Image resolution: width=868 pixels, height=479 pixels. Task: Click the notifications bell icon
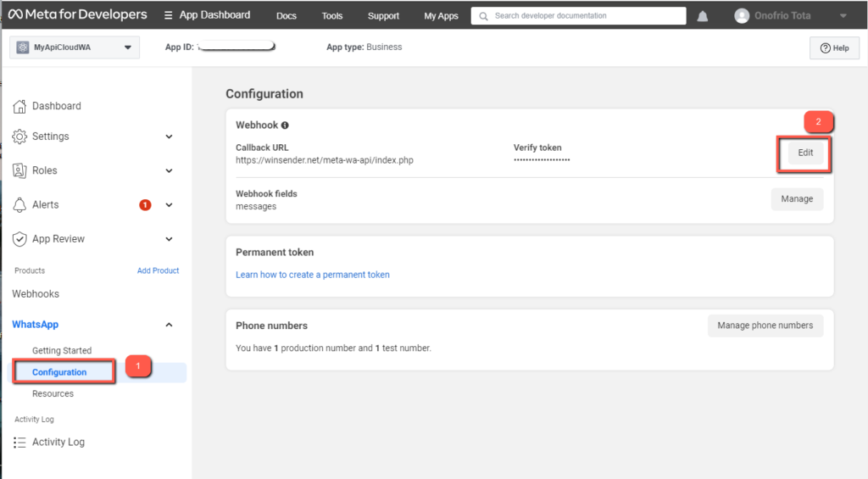(703, 16)
